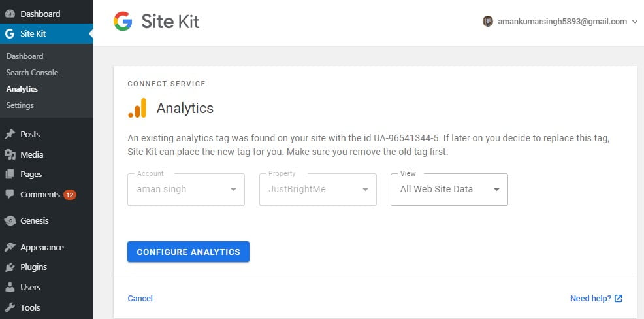Click the Plugins plug icon
Viewport: 644px width, 319px height.
tap(10, 267)
